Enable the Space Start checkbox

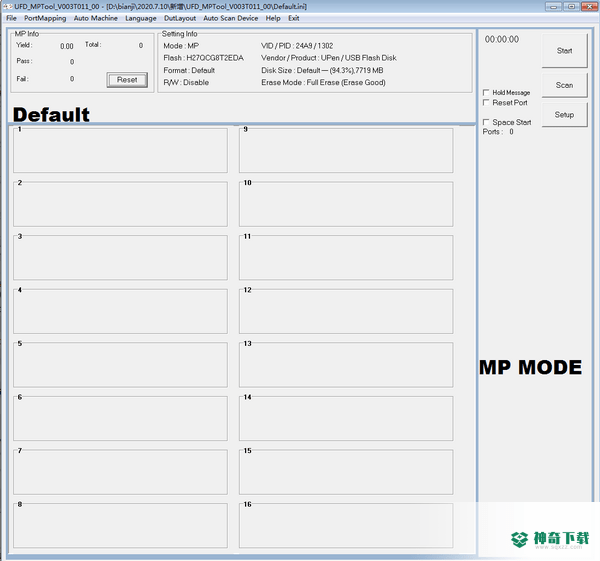click(486, 122)
